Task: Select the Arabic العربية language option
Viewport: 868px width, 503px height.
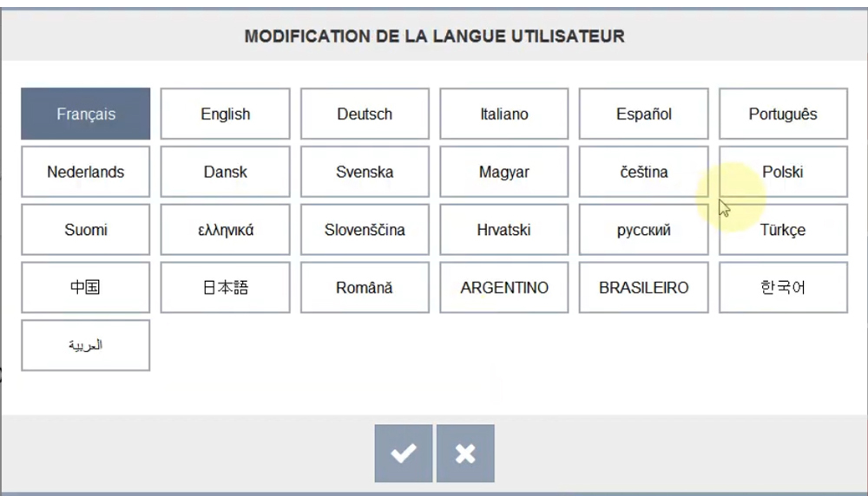Action: tap(86, 345)
